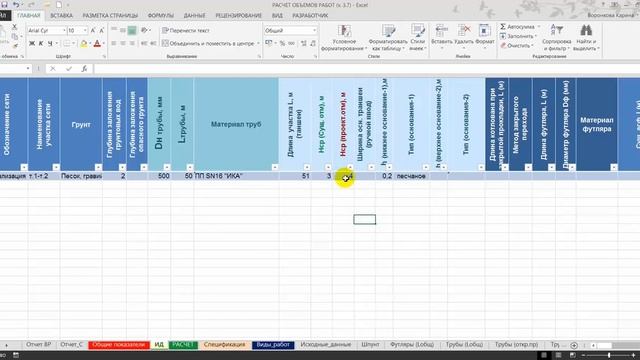640x360 pixels.
Task: Click the percent style icon
Action: [282, 43]
